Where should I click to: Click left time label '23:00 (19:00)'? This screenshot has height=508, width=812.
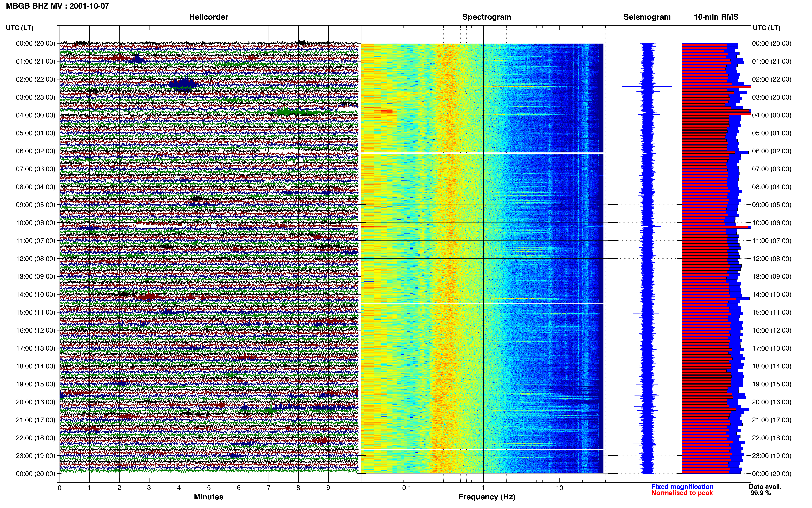click(x=36, y=456)
